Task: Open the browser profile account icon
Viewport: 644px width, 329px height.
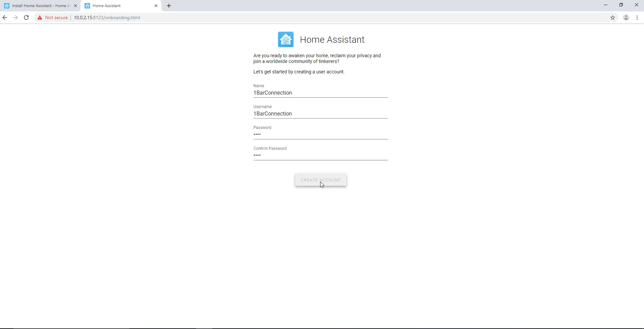Action: pos(626,18)
